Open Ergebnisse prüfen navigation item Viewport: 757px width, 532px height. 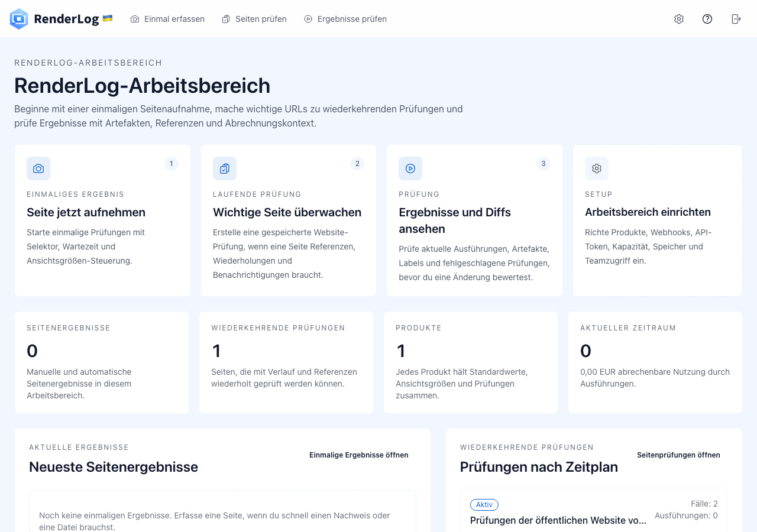tap(345, 19)
